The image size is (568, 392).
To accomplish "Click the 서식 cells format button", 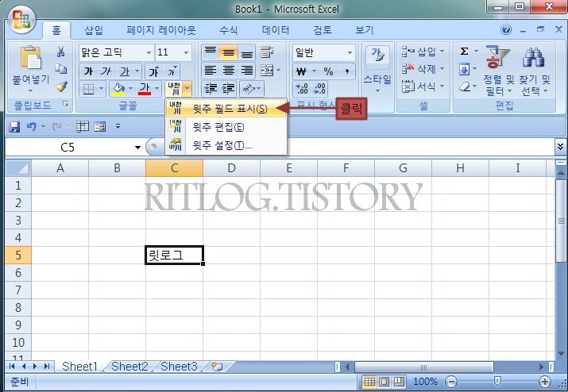I will [423, 86].
